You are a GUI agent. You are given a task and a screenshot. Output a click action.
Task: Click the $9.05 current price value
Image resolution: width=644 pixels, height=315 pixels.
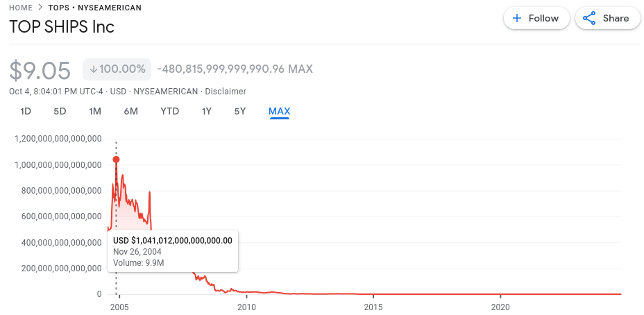(40, 70)
